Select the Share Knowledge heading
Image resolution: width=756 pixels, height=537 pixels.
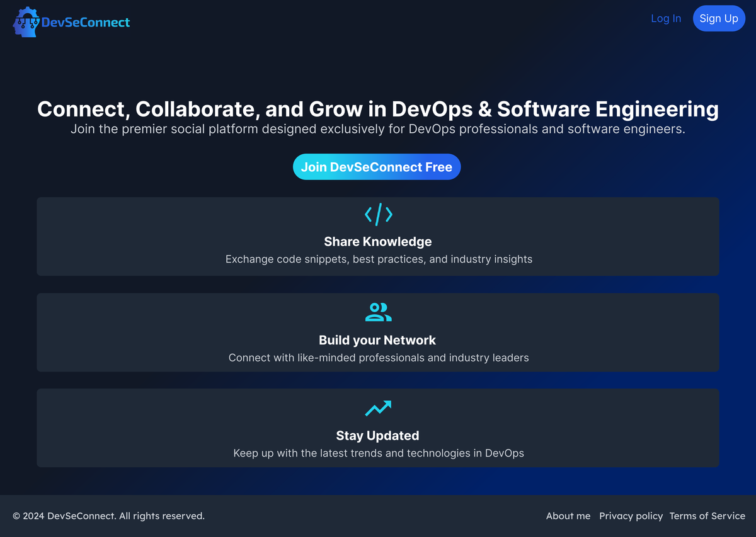378,242
